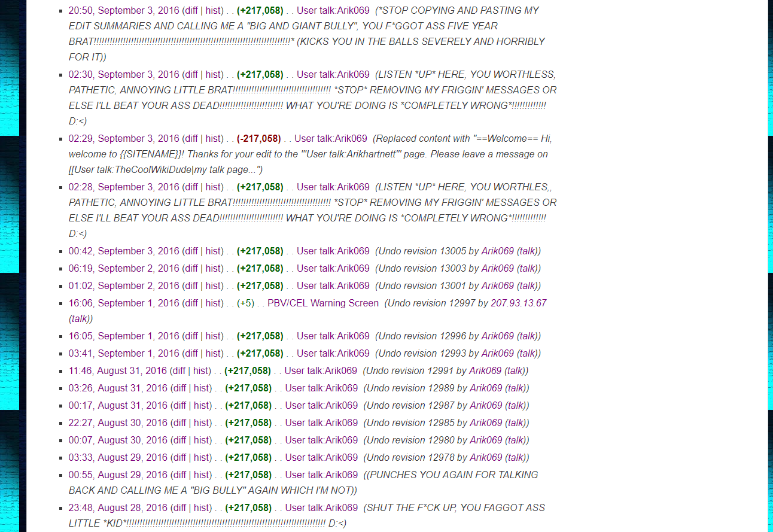Open hist for the 20:50, September 3 entry

click(x=214, y=10)
